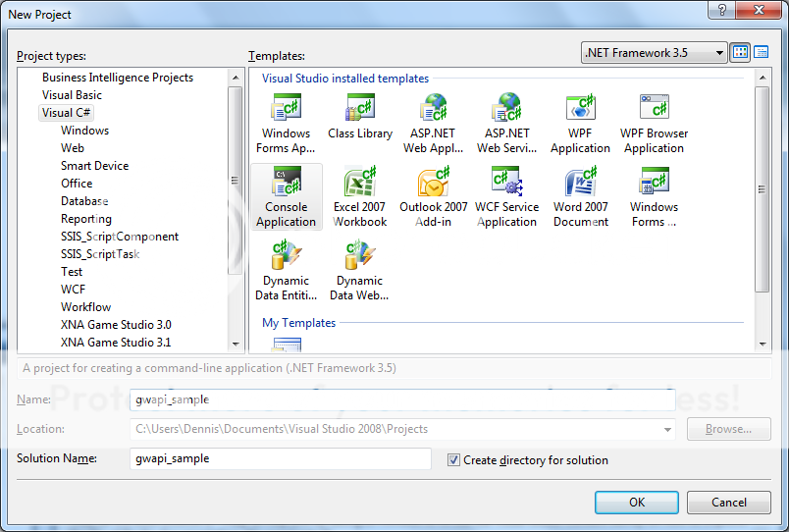This screenshot has width=789, height=532.
Task: Select Windows under Visual C#
Action: [x=84, y=131]
